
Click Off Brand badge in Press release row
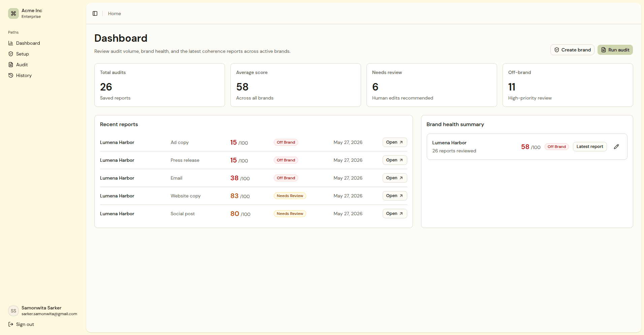[286, 160]
